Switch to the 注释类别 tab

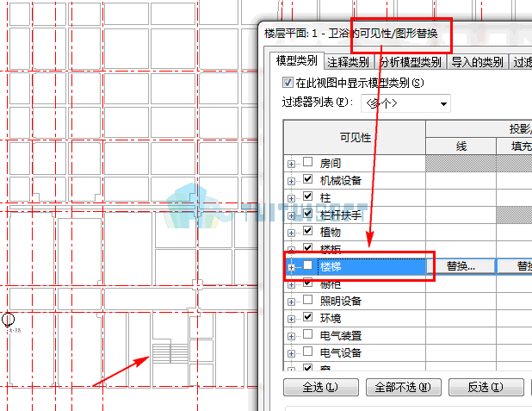click(348, 62)
